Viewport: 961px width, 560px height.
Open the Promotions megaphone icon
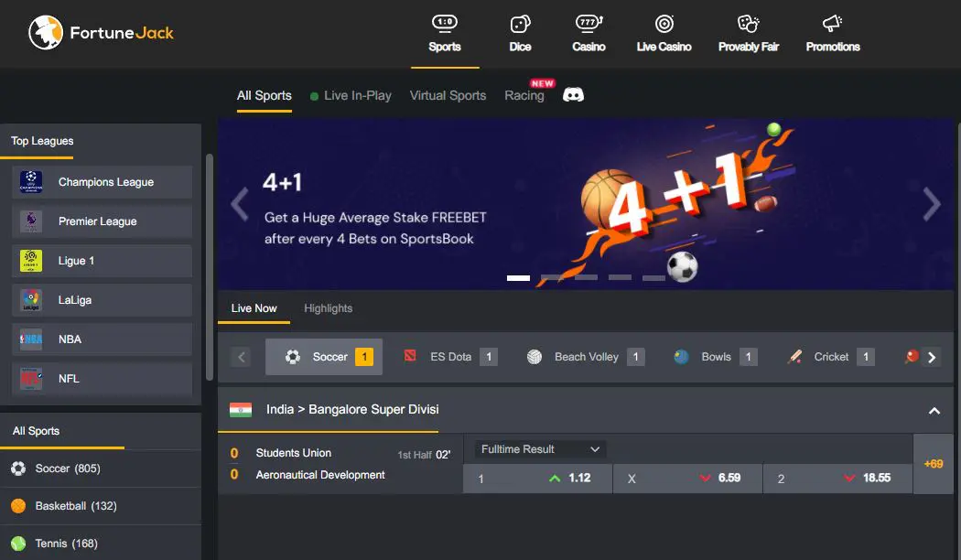click(832, 24)
